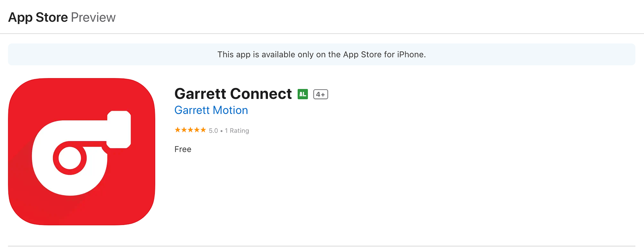Click the word Connect in app title

point(261,94)
